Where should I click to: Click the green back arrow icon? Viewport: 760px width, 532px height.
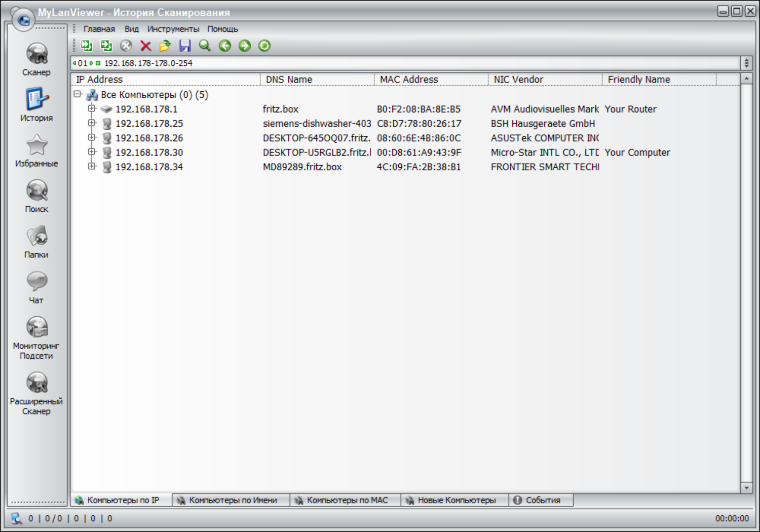pyautogui.click(x=225, y=46)
